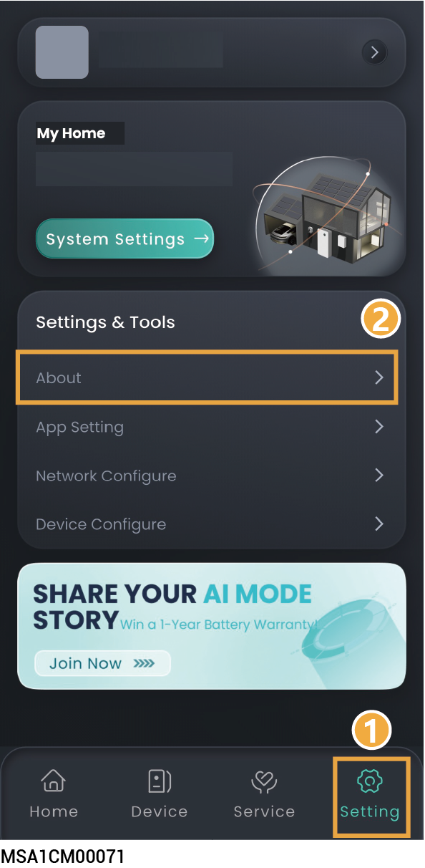The width and height of the screenshot is (425, 868).
Task: Tap the Setting gear icon
Action: click(369, 781)
